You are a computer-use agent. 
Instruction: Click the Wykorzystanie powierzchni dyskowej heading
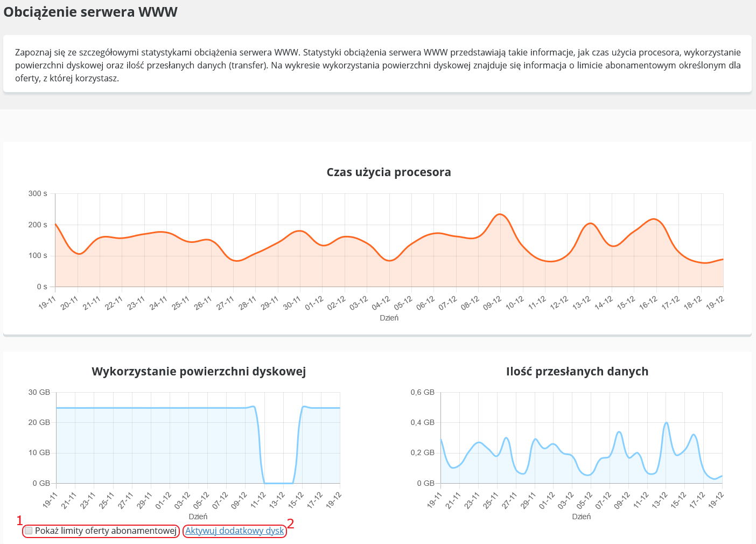point(199,371)
